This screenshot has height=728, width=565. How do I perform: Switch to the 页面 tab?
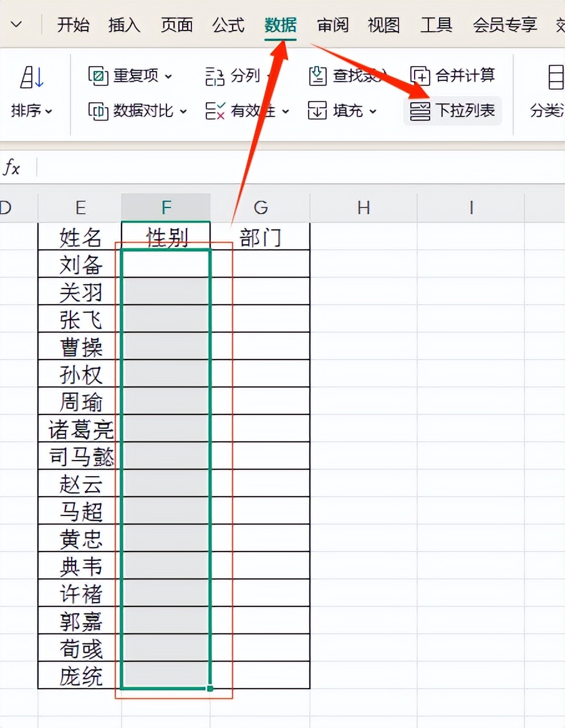tap(176, 24)
